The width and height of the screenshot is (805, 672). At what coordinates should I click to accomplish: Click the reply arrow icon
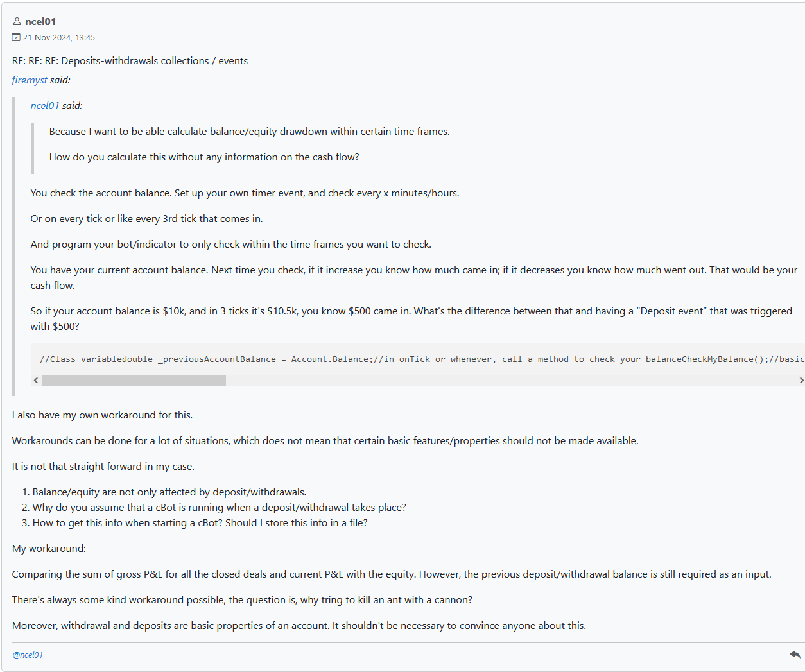[x=795, y=655]
